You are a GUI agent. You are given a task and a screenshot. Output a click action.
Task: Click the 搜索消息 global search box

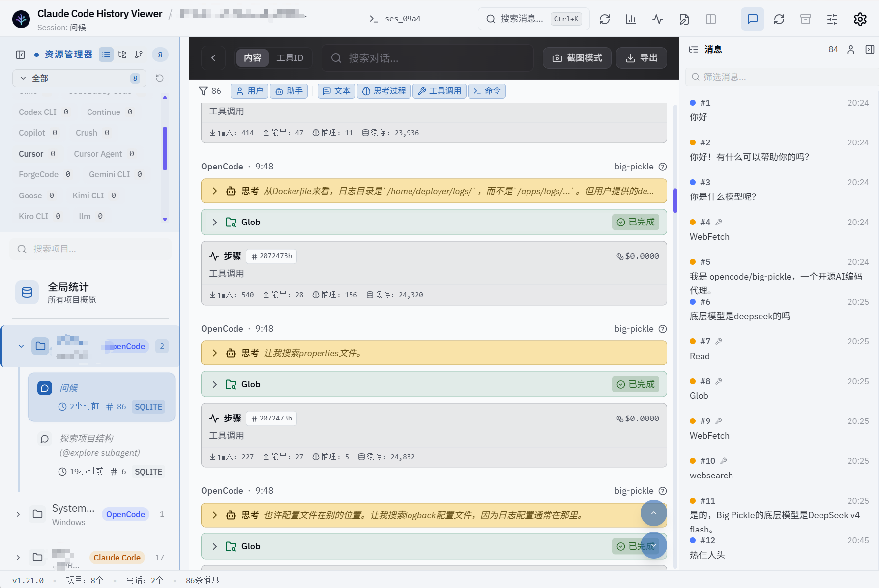(x=533, y=19)
